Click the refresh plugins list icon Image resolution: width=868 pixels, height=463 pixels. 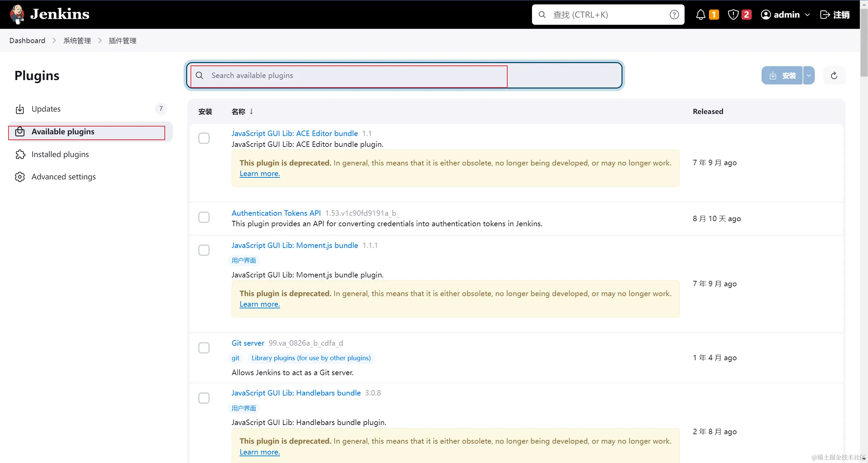[x=834, y=76]
